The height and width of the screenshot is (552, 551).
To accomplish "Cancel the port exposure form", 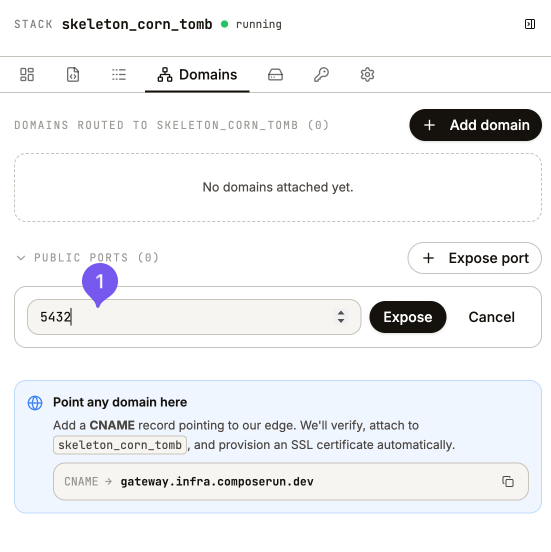I will point(491,317).
